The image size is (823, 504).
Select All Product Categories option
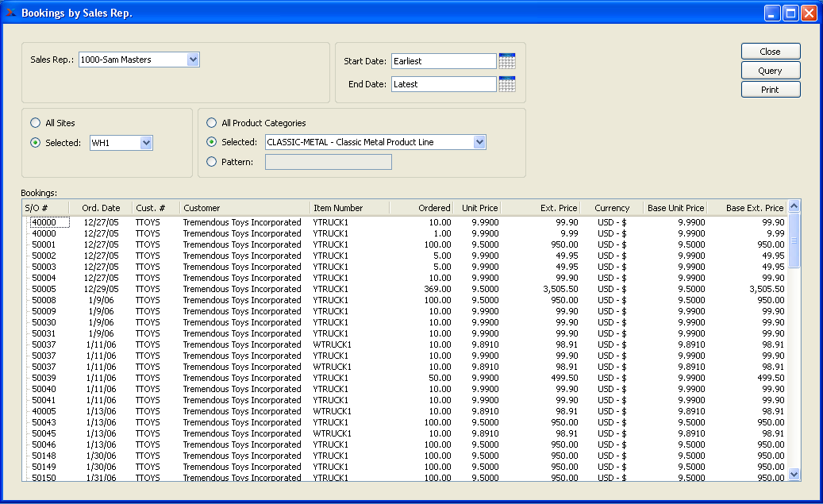(211, 123)
